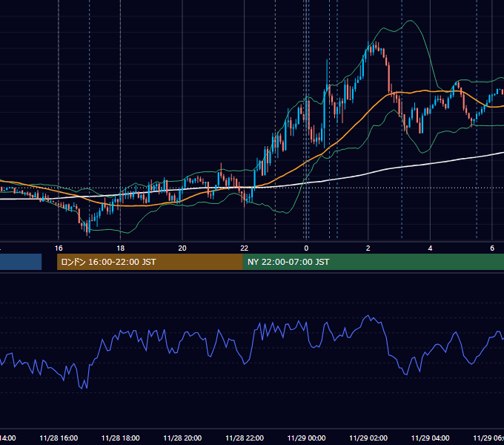Click the hour label 4 on the time axis
This screenshot has height=445, width=504.
[430, 248]
